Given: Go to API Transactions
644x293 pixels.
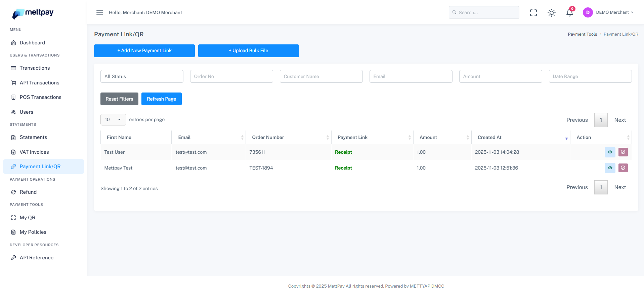Looking at the screenshot, I should (x=39, y=83).
